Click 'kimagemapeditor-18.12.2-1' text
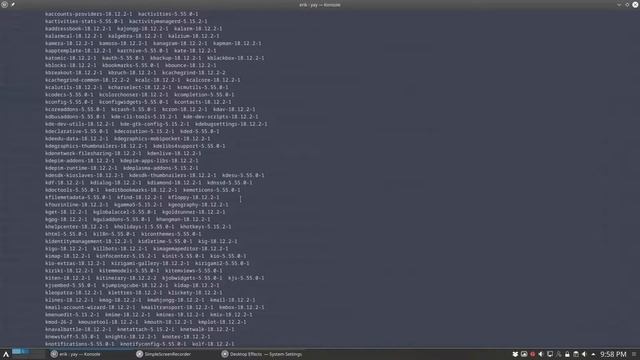This screenshot has width=640, height=360. coord(191,249)
